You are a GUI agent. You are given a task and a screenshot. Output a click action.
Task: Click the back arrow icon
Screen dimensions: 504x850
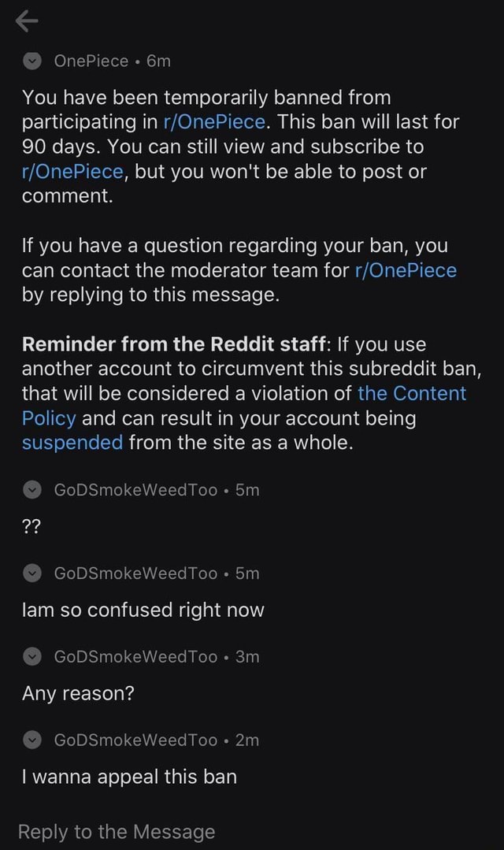point(26,20)
